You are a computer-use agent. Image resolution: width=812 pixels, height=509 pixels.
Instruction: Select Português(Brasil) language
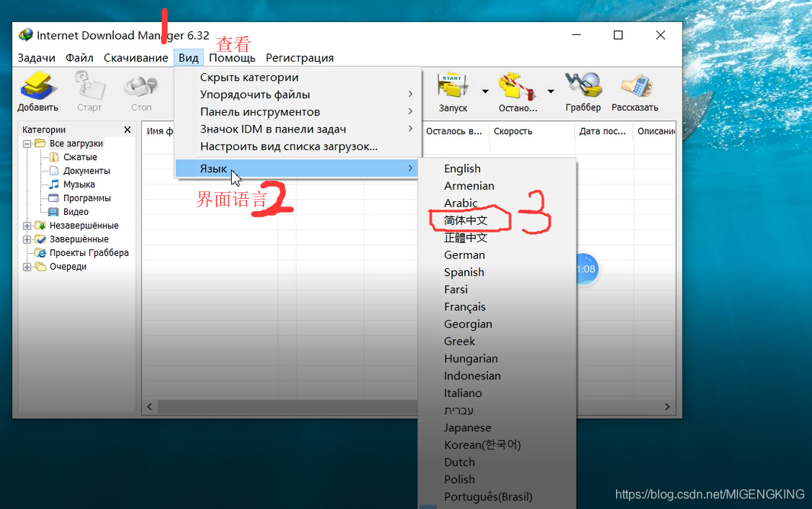(x=488, y=497)
